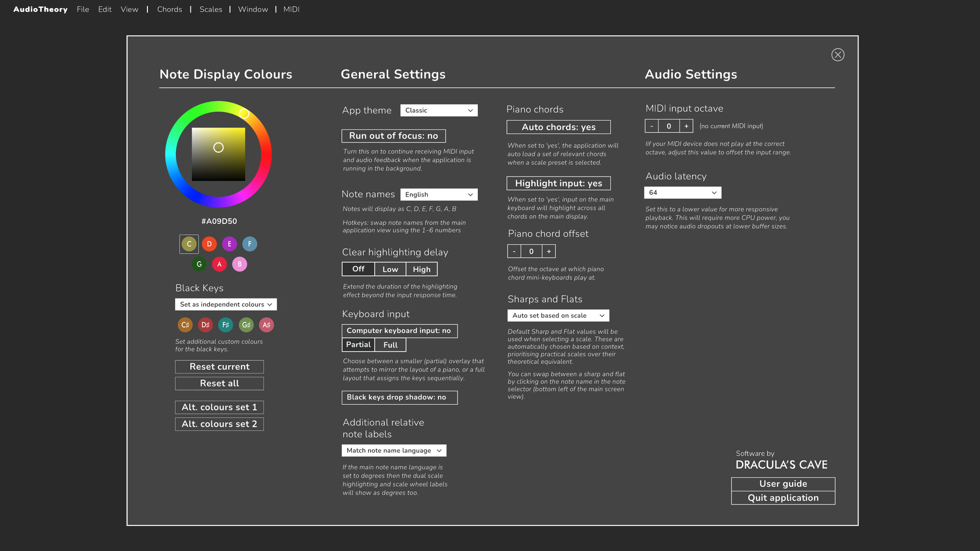Select the C note colour circle
This screenshot has width=980, height=551.
189,244
